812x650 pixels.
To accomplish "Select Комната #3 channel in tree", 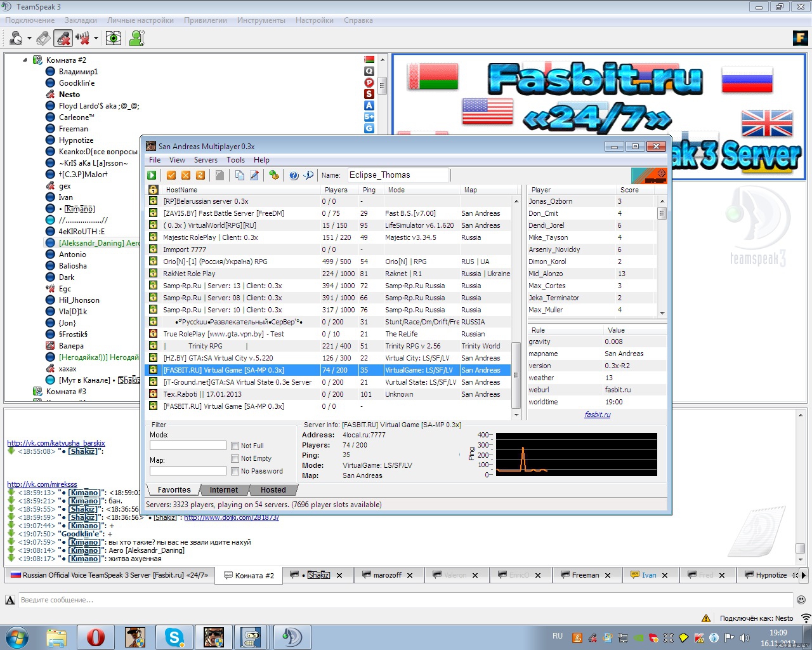I will click(66, 392).
